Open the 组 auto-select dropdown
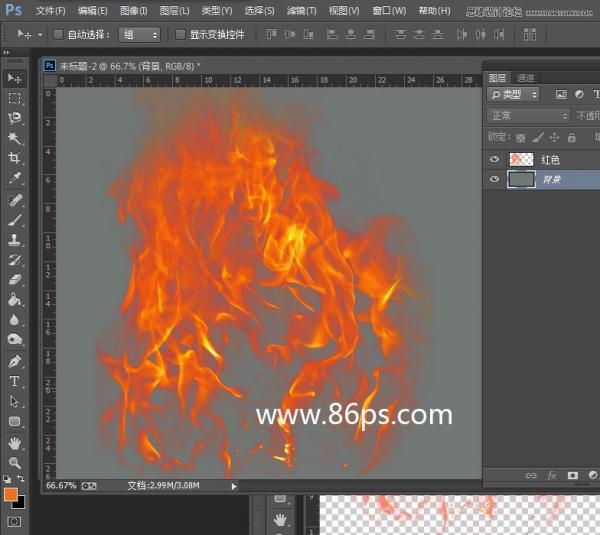Screen dimensions: 600x535 pos(140,34)
